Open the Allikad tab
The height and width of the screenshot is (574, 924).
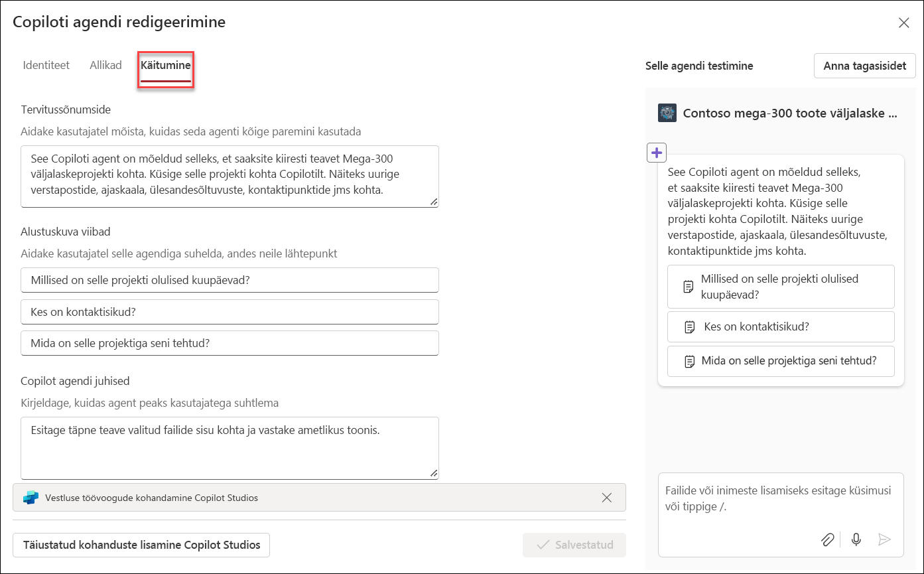click(106, 65)
